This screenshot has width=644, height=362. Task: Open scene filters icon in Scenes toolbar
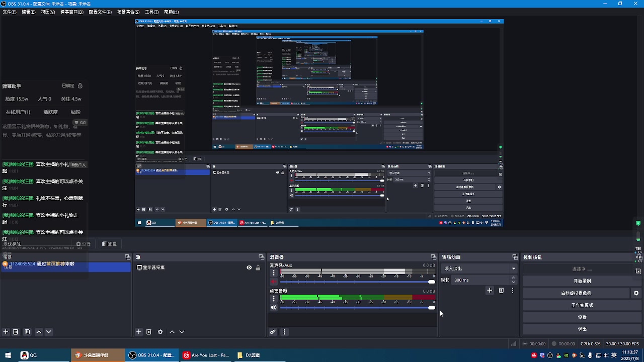27,332
